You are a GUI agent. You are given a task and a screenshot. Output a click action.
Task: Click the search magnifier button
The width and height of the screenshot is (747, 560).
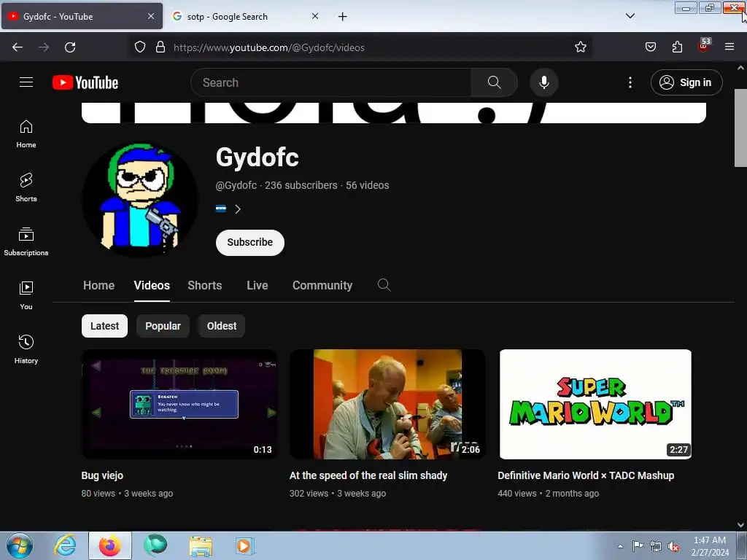(x=494, y=82)
